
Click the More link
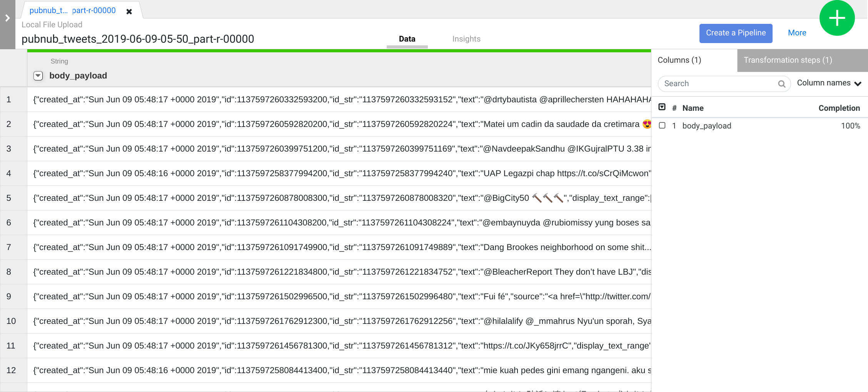(x=797, y=33)
